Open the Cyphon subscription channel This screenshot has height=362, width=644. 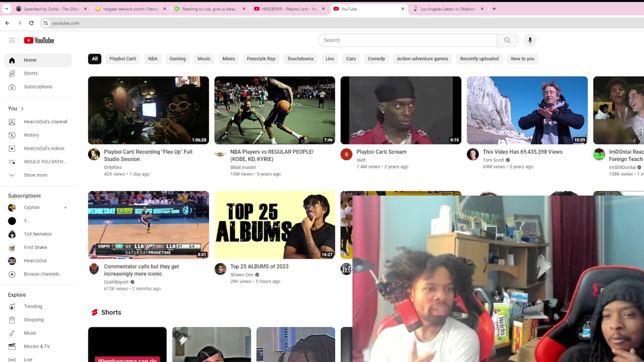(x=38, y=207)
